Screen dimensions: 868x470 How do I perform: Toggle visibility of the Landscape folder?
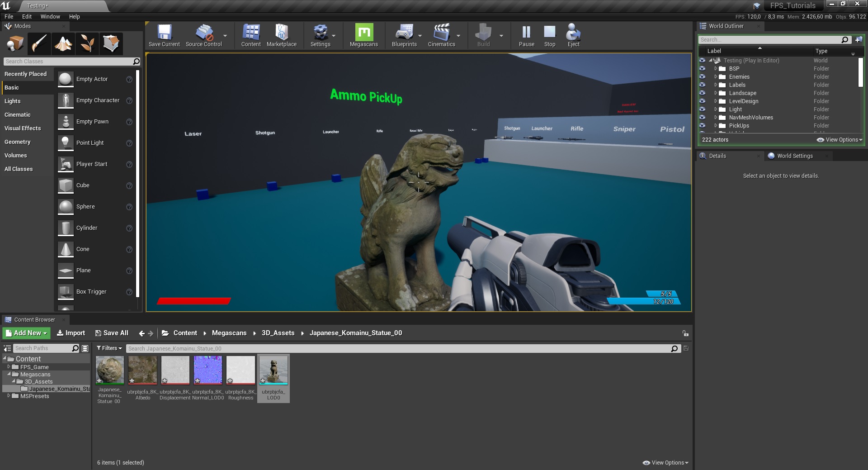[702, 93]
